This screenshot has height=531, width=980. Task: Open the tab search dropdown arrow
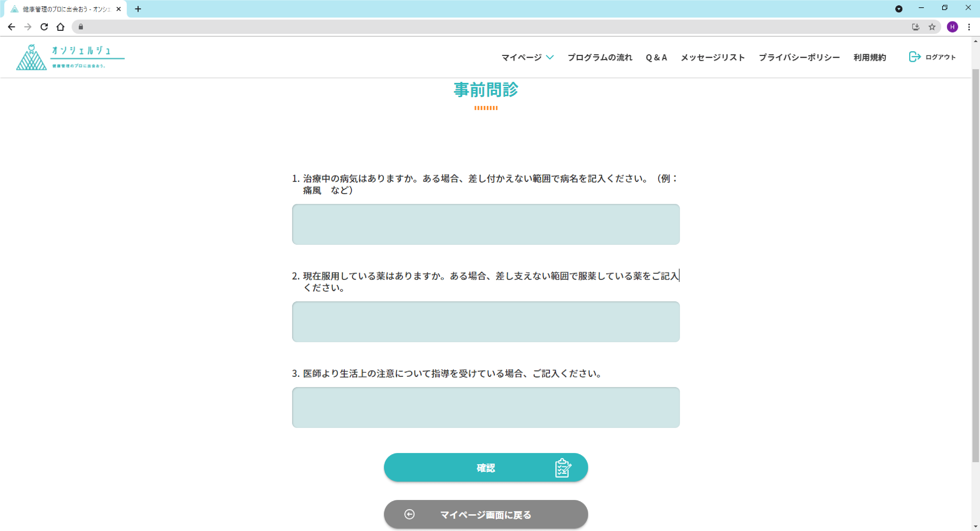899,9
